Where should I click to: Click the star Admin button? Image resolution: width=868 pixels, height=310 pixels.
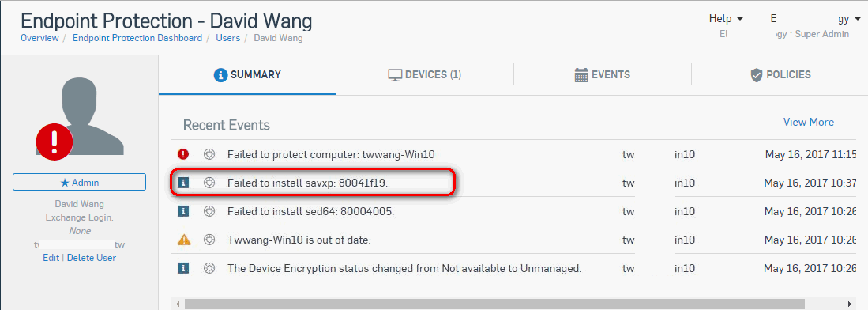click(79, 182)
